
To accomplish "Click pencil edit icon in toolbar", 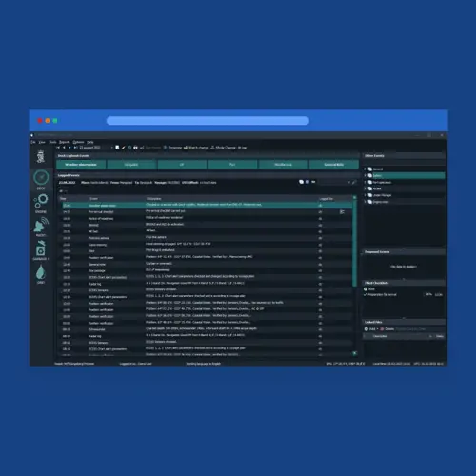I will (123, 148).
